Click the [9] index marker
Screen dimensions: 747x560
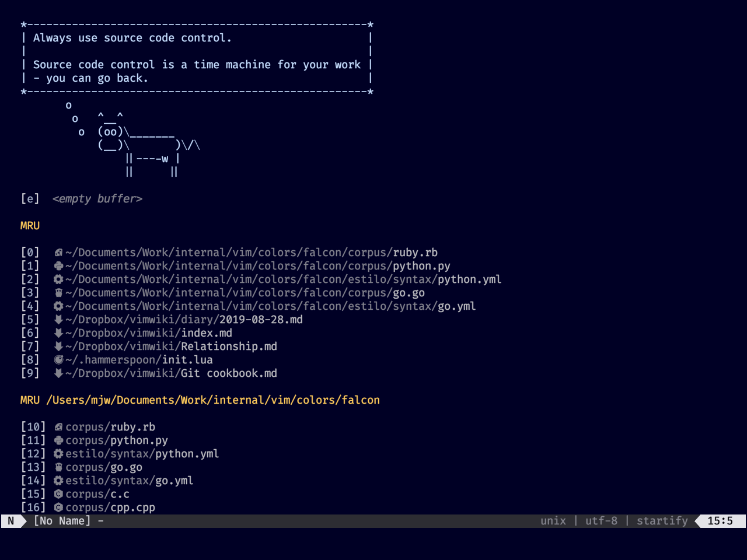pos(30,373)
